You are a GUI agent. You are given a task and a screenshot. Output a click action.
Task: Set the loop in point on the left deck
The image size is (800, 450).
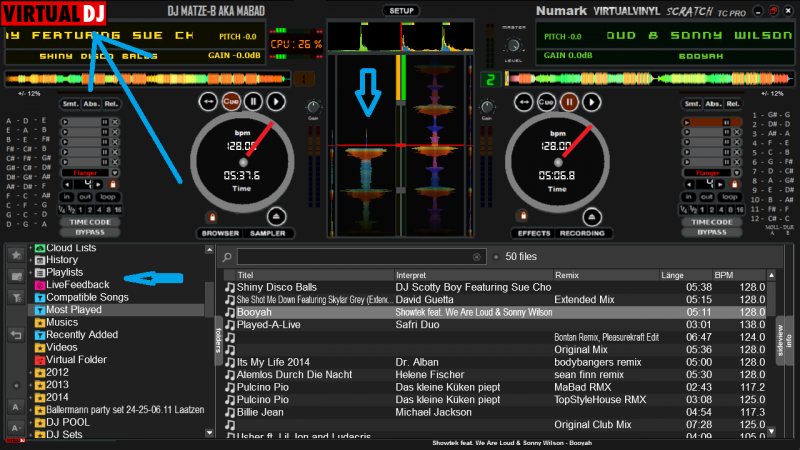(66, 197)
